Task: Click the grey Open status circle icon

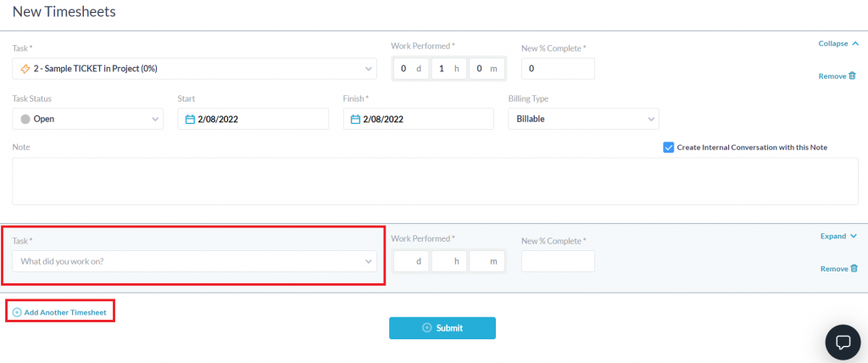Action: pyautogui.click(x=25, y=120)
